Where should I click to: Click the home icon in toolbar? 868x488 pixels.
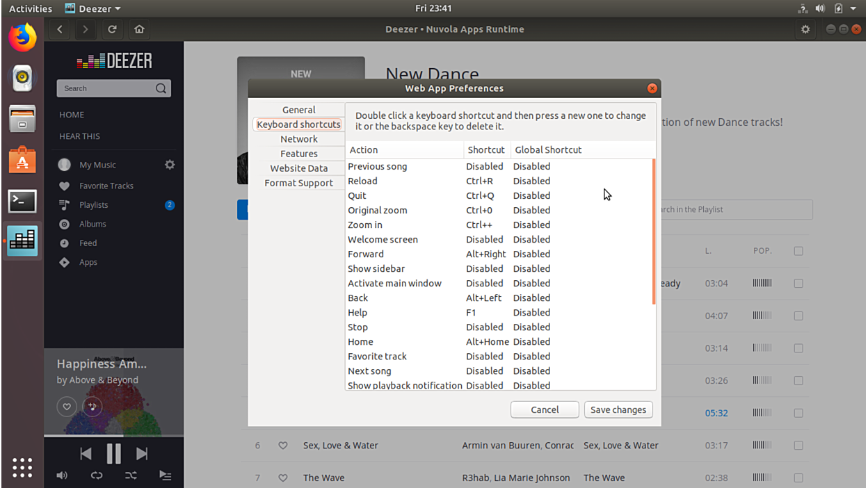(x=139, y=29)
